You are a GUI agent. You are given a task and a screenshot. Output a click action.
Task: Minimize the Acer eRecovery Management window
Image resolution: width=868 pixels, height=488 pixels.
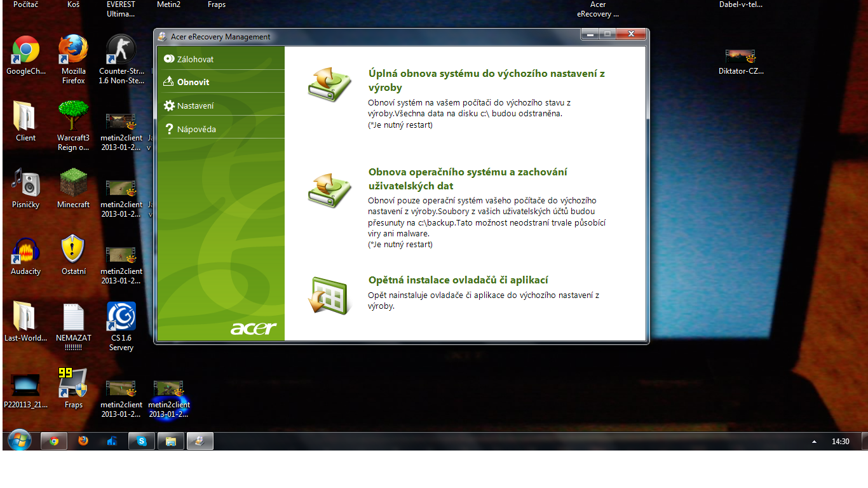[590, 34]
